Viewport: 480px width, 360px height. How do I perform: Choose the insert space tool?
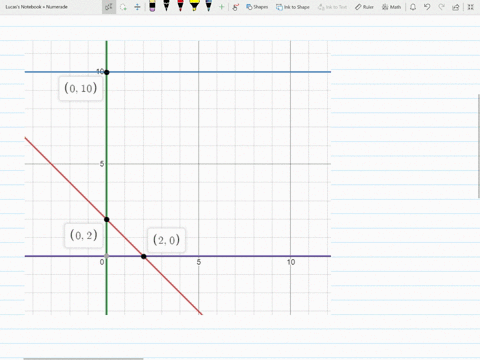pos(137,7)
